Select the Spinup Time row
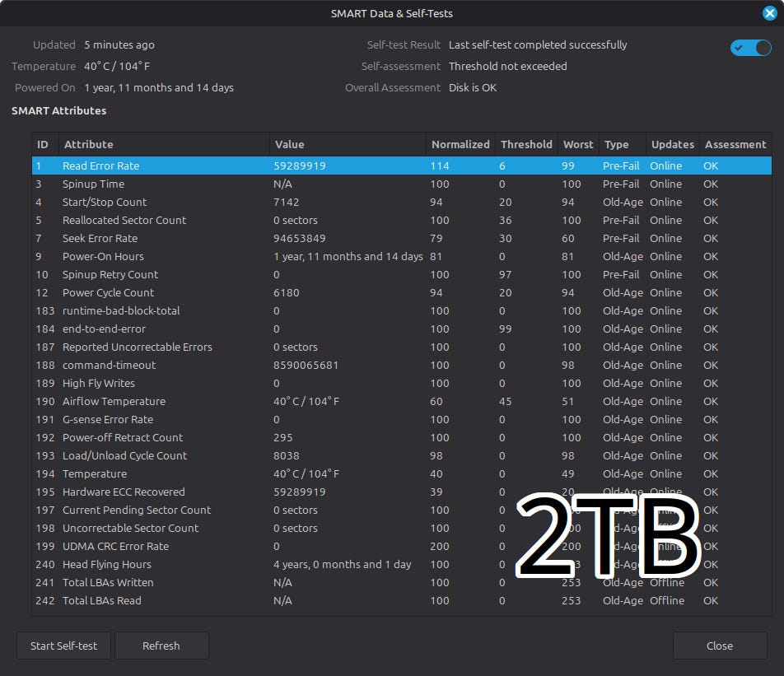784x676 pixels. click(x=402, y=184)
